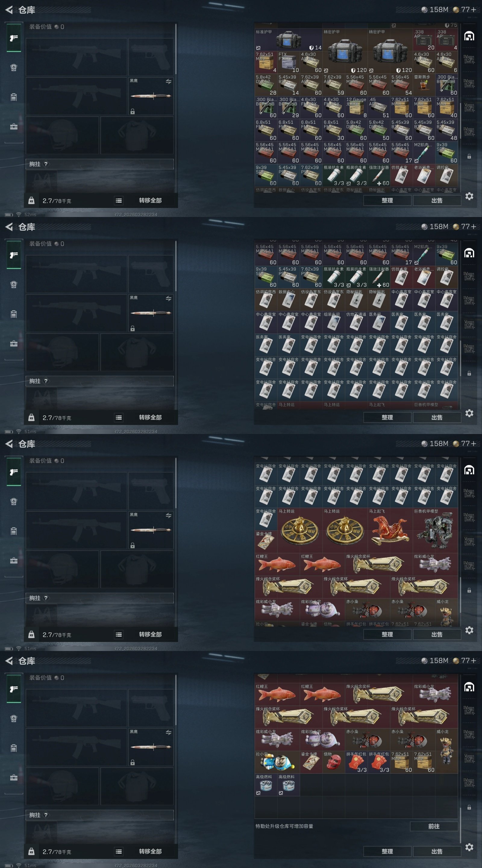Select the 7.62x39 AP stack of 59
The width and height of the screenshot is (482, 868).
pyautogui.click(x=333, y=85)
